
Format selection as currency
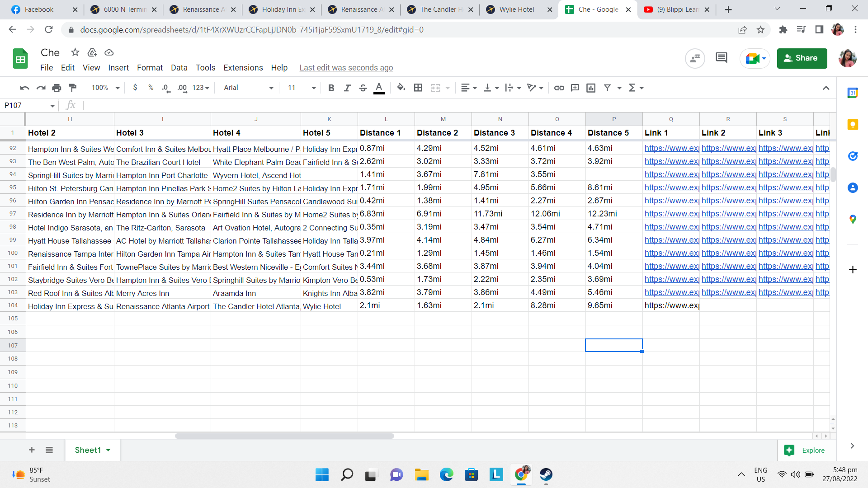135,88
